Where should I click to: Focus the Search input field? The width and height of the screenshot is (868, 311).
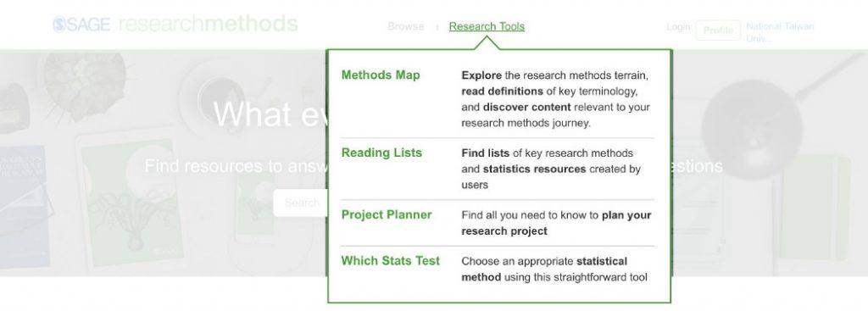300,203
